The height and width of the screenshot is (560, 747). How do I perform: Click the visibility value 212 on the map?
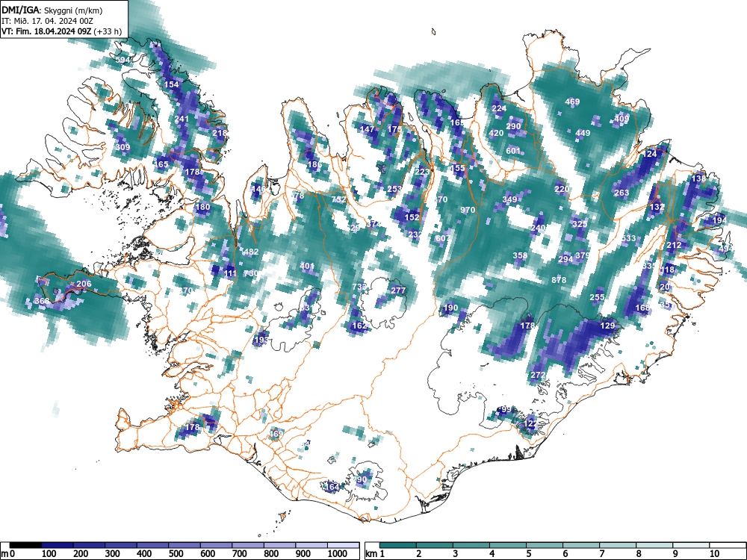click(674, 245)
